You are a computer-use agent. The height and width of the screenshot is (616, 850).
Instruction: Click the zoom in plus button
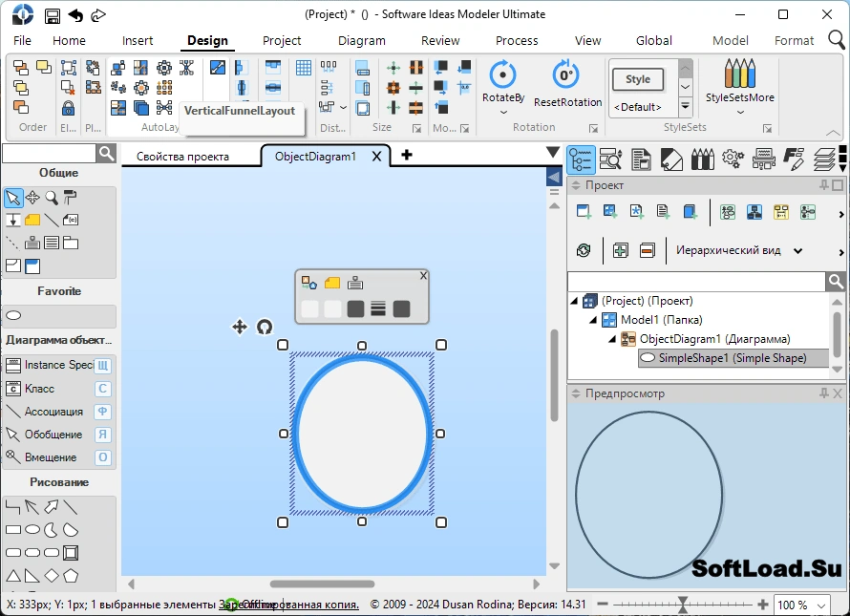tap(763, 605)
